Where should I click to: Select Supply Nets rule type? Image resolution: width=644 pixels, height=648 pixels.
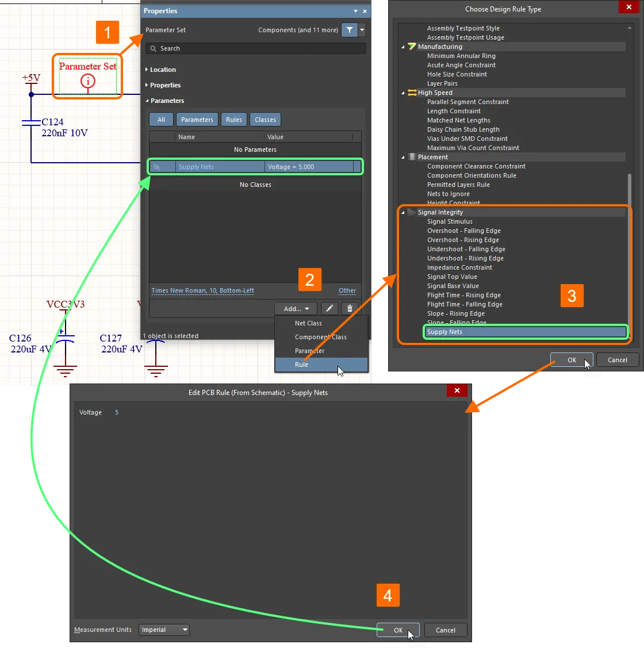tap(526, 332)
